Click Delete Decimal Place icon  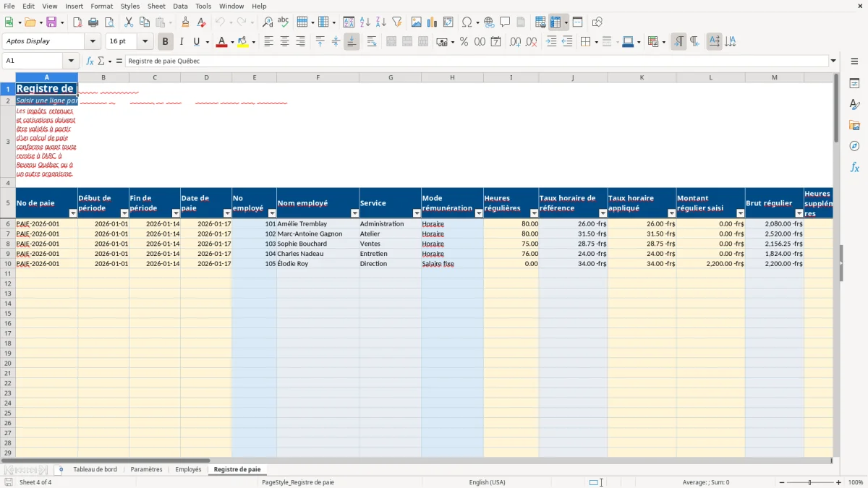point(532,42)
